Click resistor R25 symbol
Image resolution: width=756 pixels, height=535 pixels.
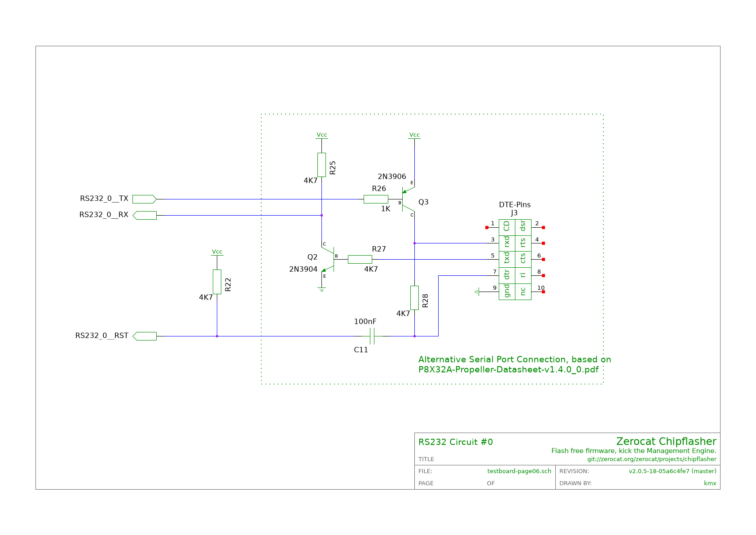pos(321,164)
